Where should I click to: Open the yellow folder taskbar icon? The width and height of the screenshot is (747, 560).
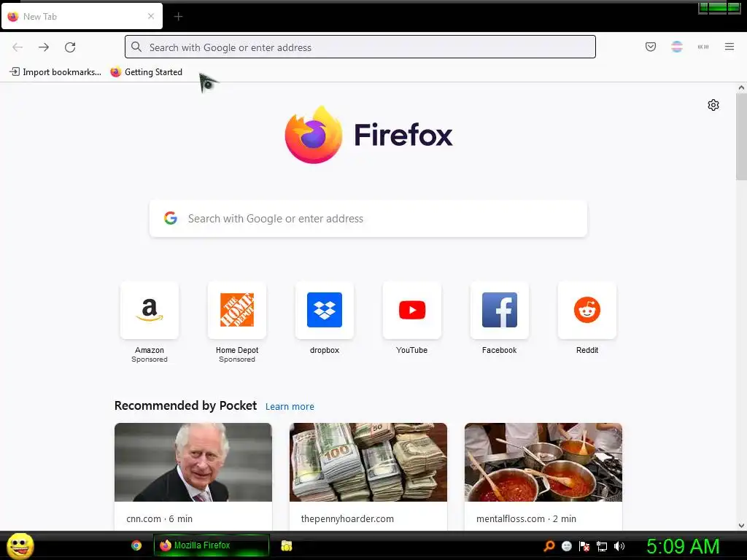(x=286, y=545)
